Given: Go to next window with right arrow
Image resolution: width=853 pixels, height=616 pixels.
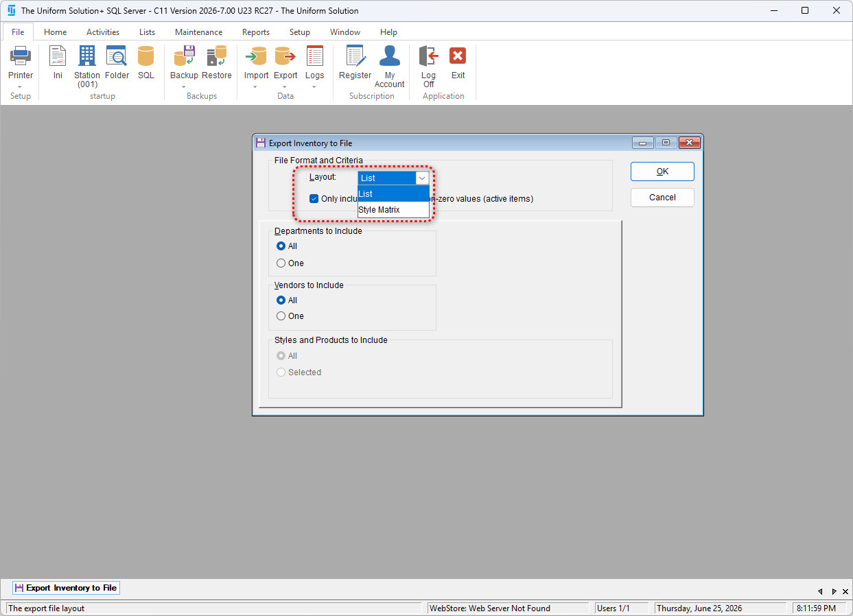Looking at the screenshot, I should click(834, 591).
